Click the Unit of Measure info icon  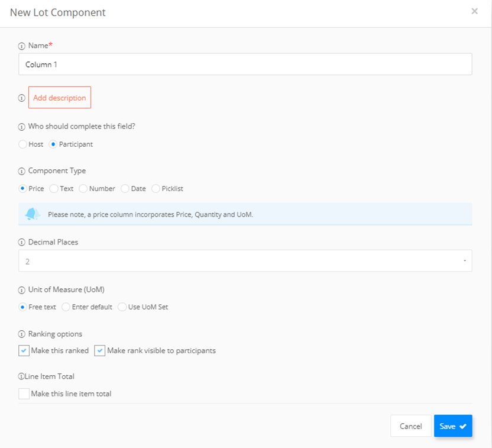pyautogui.click(x=21, y=290)
